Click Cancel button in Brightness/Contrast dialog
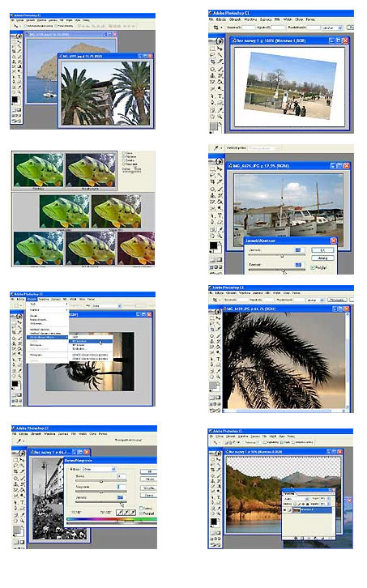This screenshot has height=588, width=367. pos(323,258)
